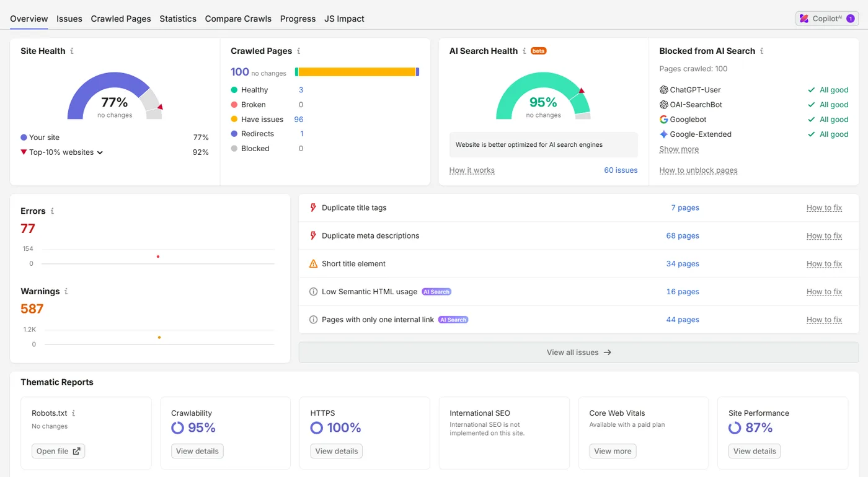Image resolution: width=868 pixels, height=477 pixels.
Task: Click the red data point on Errors chart
Action: pos(158,256)
